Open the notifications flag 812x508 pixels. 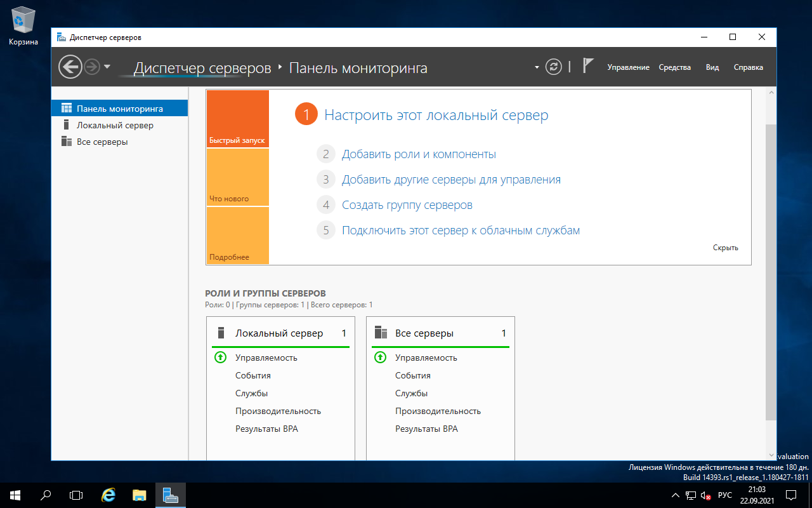click(x=588, y=66)
